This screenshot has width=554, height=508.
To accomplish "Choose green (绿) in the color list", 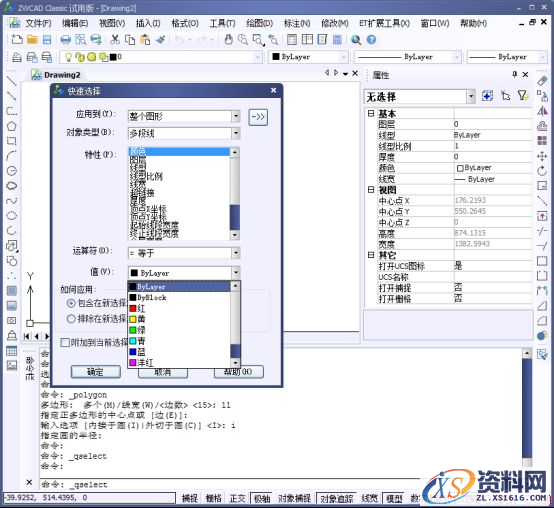I will [179, 330].
